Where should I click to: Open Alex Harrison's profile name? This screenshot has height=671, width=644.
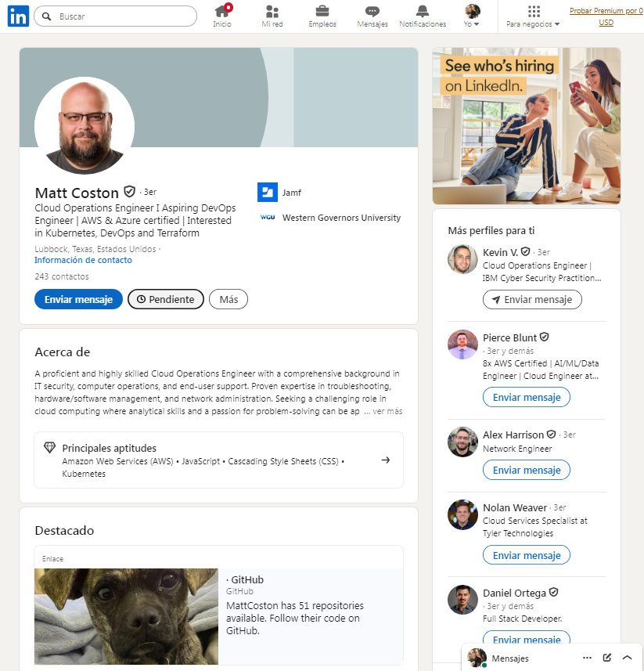click(513, 435)
